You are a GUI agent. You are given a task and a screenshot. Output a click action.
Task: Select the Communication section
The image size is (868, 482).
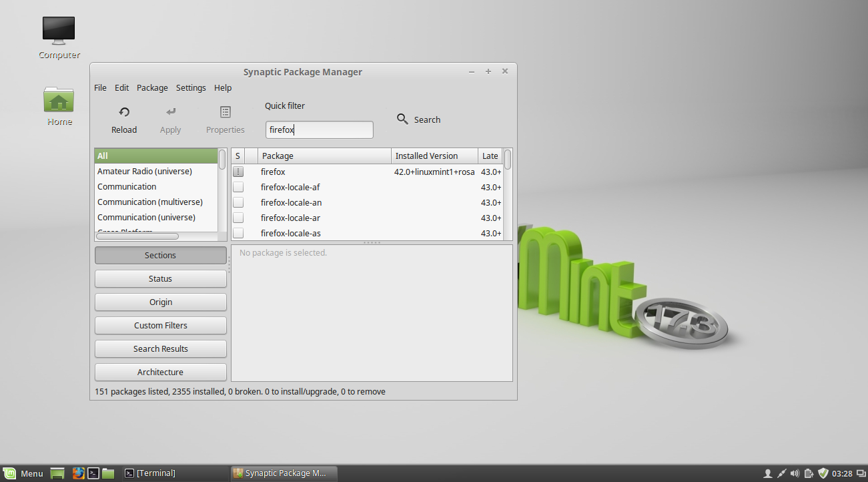point(127,186)
